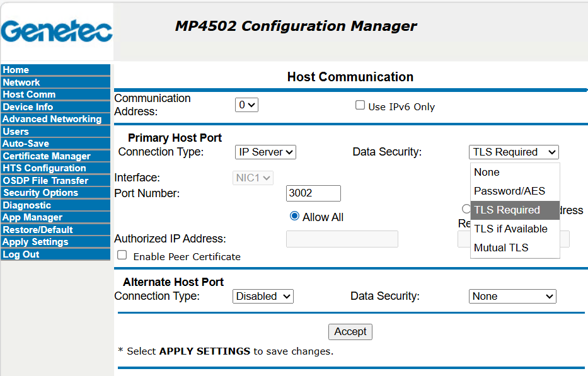Go to Network settings
This screenshot has height=376, width=588.
tap(55, 82)
